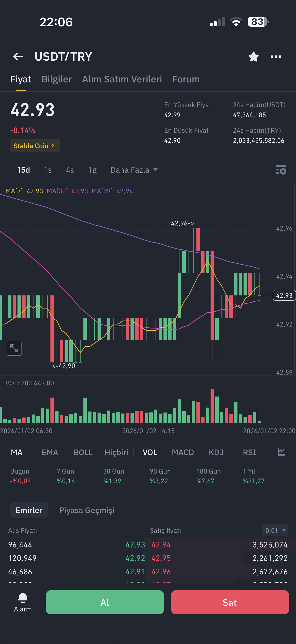Screen dimensions: 296x644
Task: Expand the Daha Fazla timeframe dropdown
Action: (134, 170)
